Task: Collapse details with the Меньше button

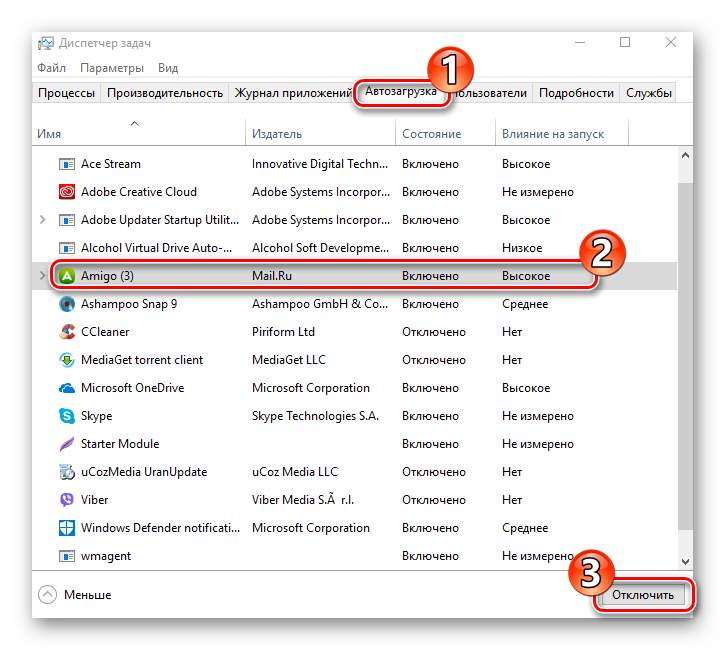Action: click(75, 595)
